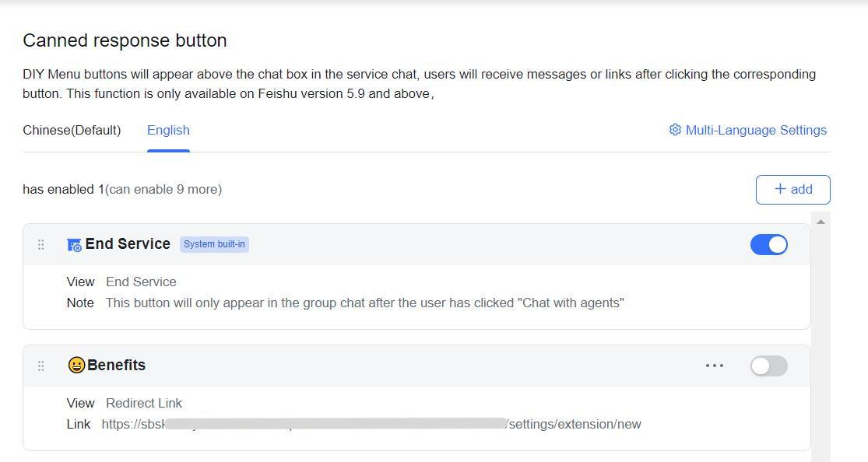Viewport: 868px width, 462px height.
Task: Click the Benefits card title
Action: [116, 365]
